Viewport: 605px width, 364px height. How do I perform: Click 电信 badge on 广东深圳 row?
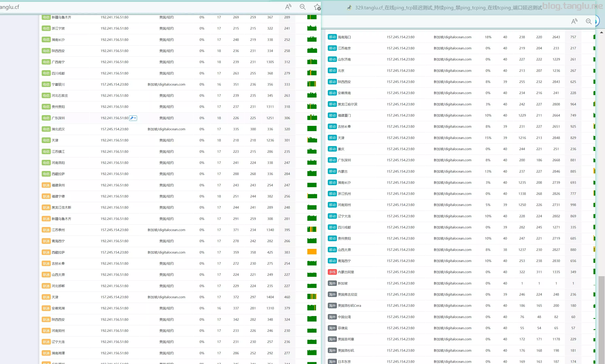click(x=46, y=118)
